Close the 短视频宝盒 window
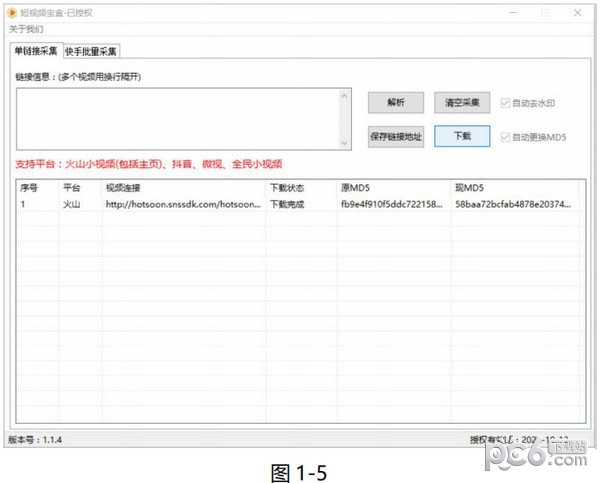This screenshot has width=600, height=483. pos(577,13)
